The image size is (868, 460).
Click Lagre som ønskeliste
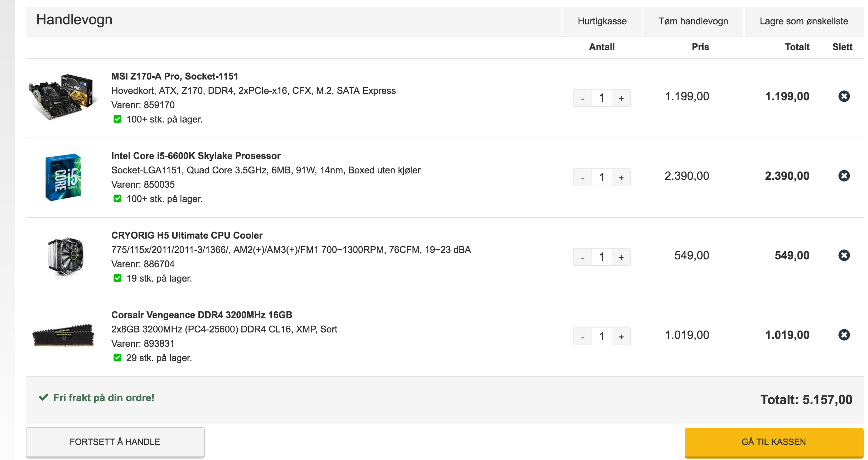coord(804,21)
